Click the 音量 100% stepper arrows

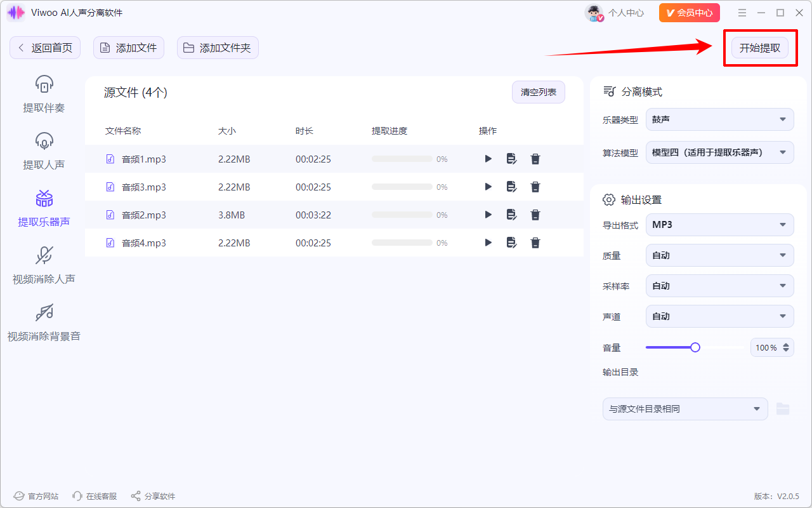click(787, 347)
